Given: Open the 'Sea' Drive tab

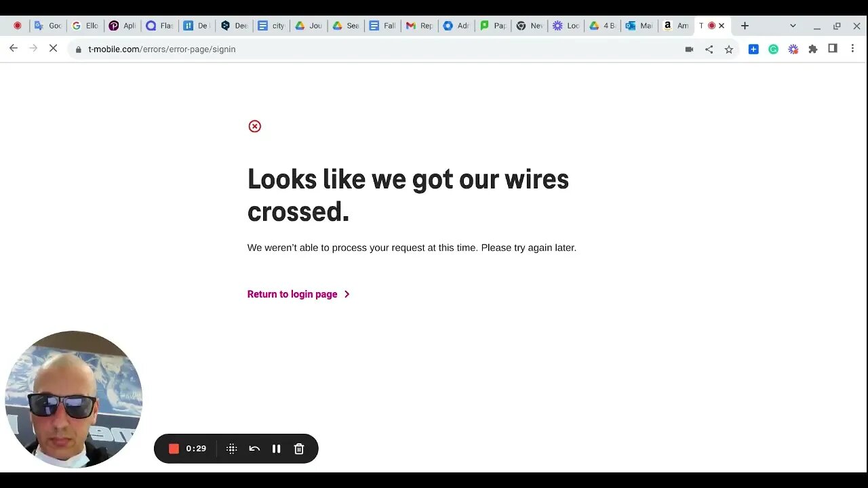Looking at the screenshot, I should 346,26.
